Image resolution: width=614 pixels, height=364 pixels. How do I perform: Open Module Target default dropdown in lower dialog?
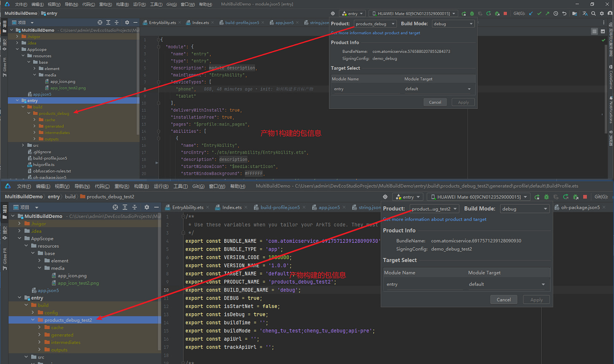click(508, 284)
